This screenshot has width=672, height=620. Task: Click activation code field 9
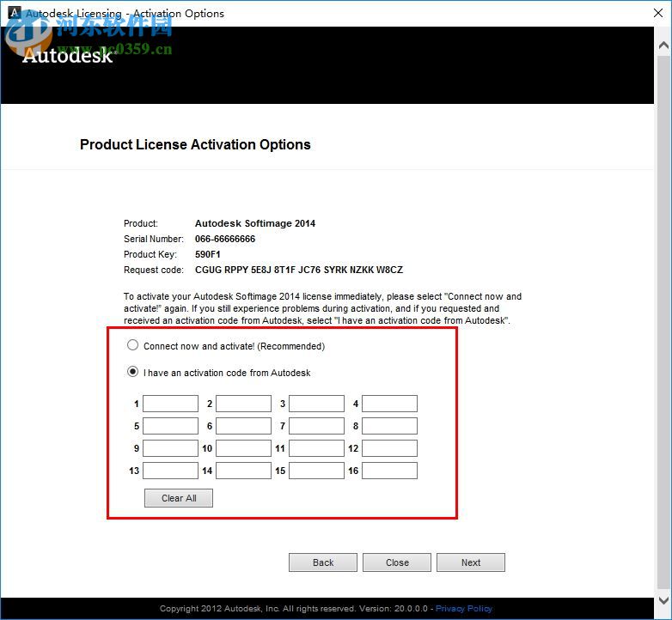point(170,448)
